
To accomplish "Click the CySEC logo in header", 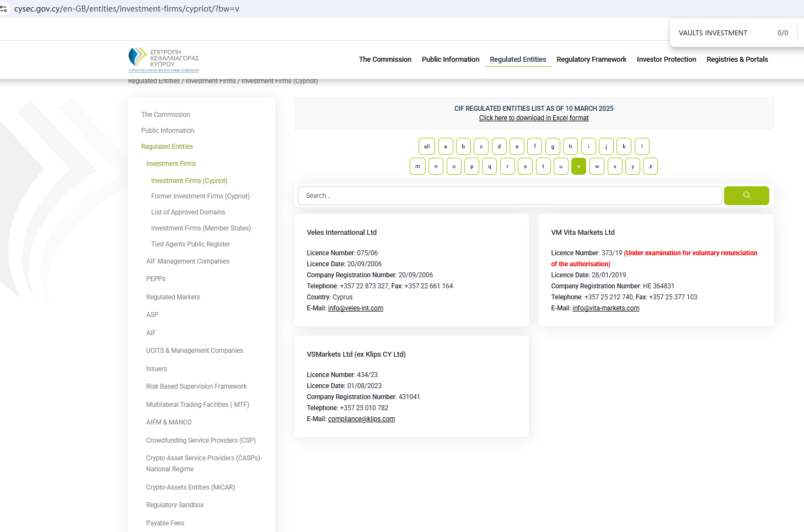I will (163, 60).
